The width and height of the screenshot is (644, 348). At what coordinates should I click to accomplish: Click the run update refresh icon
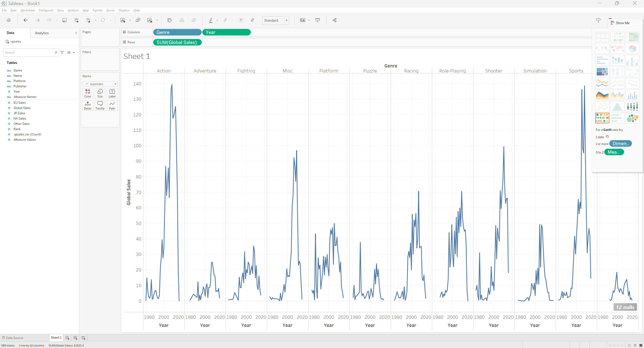point(103,20)
